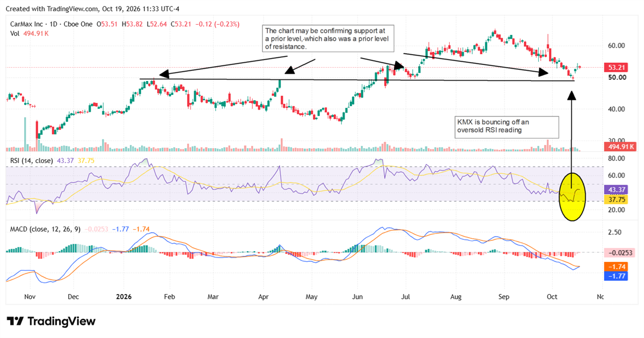Click the 'May' label on the time axis
644x338 pixels.
312,296
